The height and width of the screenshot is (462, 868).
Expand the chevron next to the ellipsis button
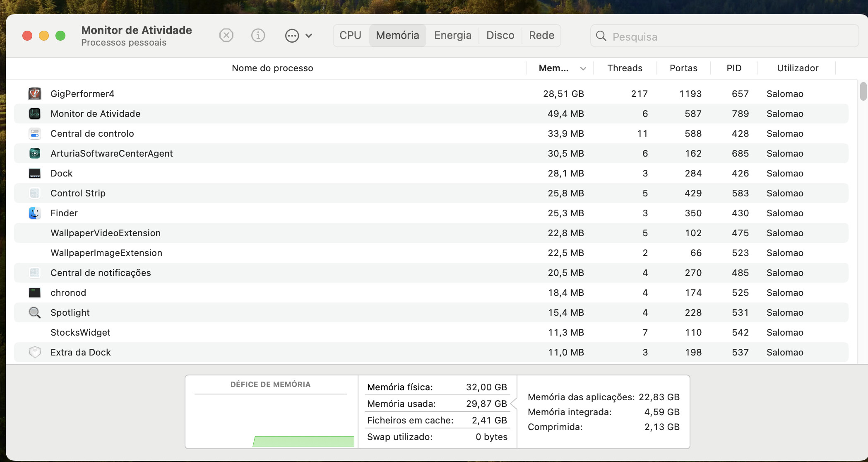[309, 36]
